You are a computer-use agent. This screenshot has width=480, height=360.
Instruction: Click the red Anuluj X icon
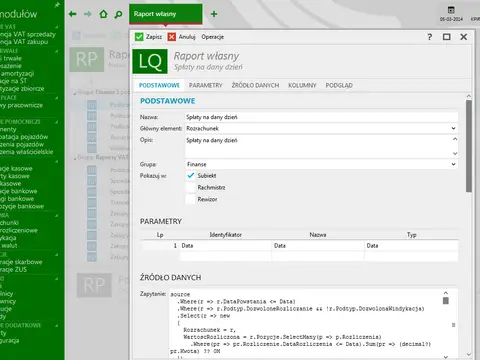coord(172,37)
